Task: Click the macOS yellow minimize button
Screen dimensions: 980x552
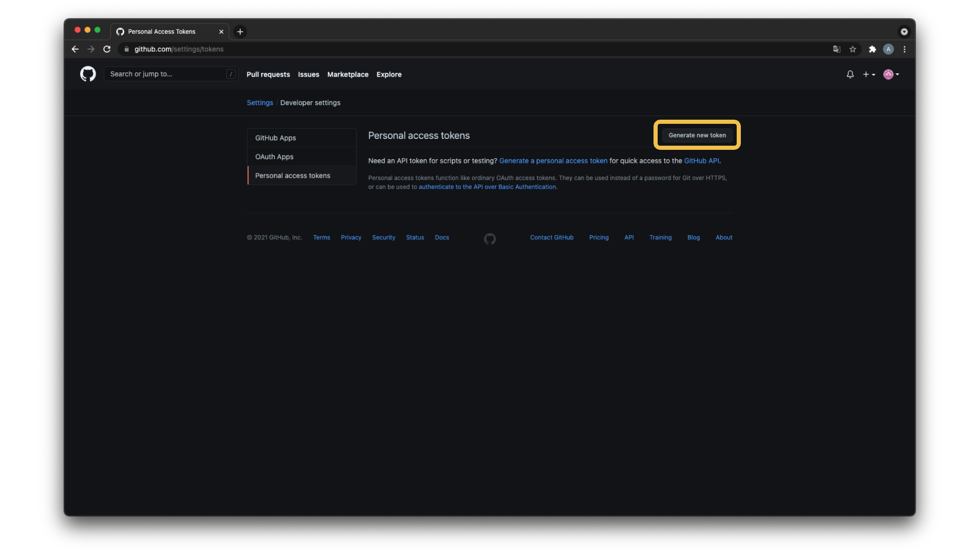Action: (87, 30)
